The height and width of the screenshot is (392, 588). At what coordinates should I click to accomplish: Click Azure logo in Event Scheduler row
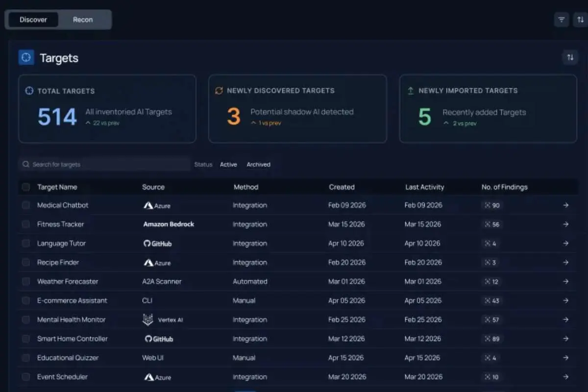point(158,377)
